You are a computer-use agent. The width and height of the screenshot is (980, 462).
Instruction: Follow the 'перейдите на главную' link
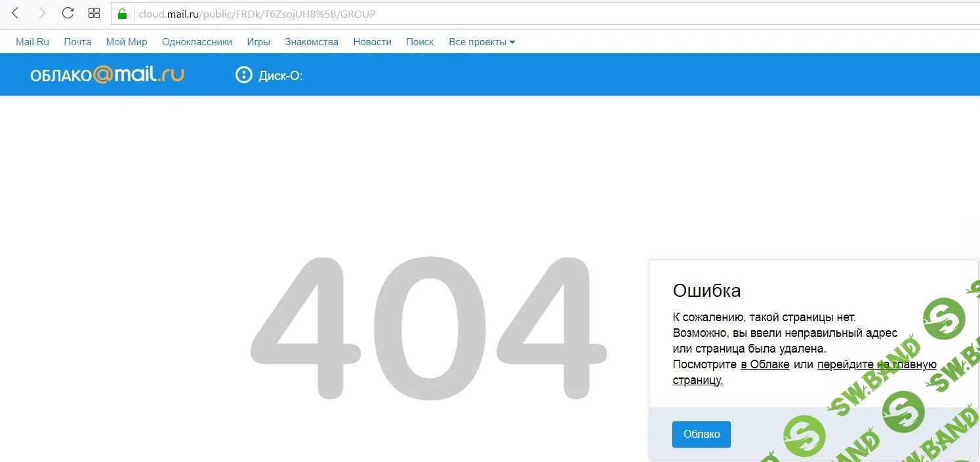click(876, 364)
